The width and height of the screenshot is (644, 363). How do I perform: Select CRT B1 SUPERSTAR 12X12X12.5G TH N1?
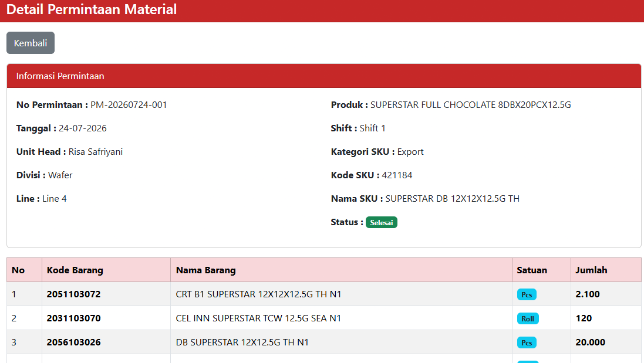(x=258, y=294)
